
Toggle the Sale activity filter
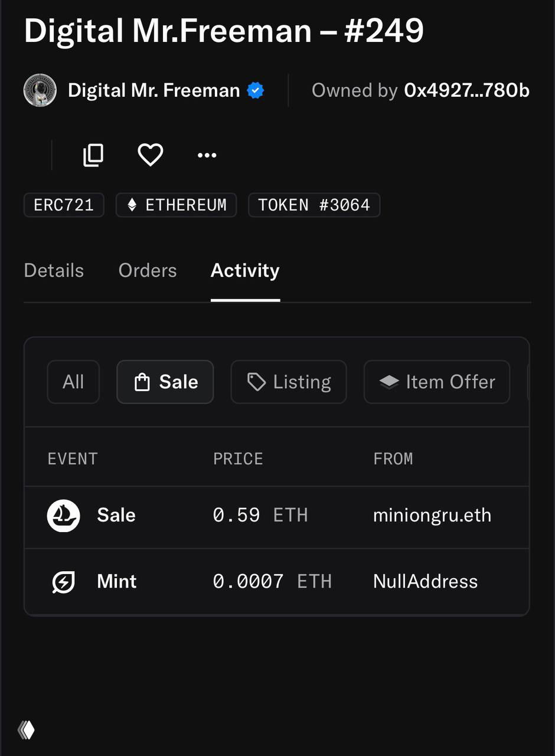(165, 382)
